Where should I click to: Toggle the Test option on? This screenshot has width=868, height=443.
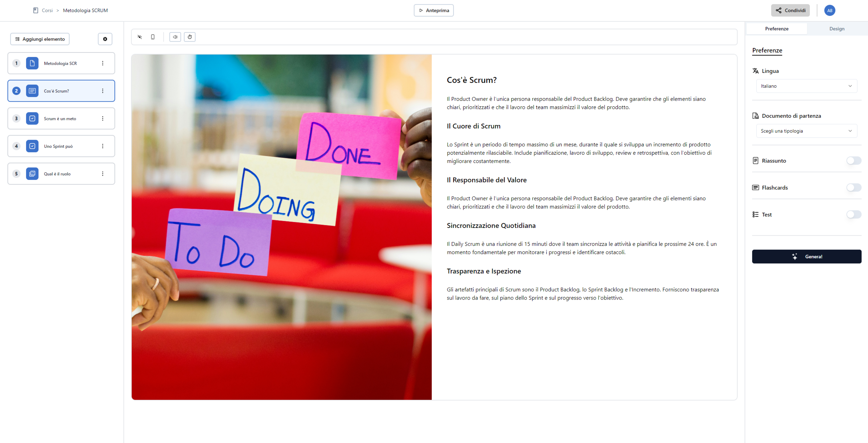pos(854,215)
